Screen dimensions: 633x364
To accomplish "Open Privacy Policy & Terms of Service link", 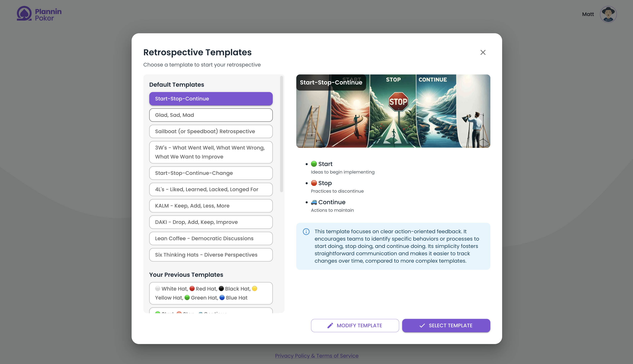I will tap(316, 356).
